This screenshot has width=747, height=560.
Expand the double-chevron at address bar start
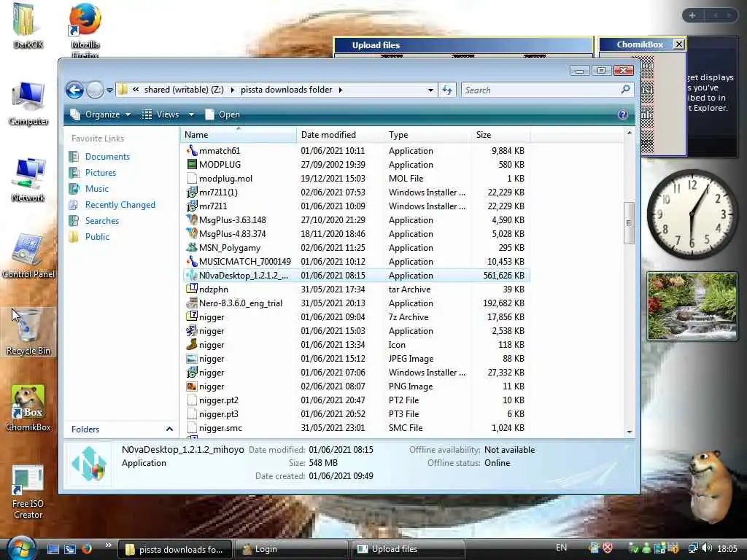(x=136, y=90)
